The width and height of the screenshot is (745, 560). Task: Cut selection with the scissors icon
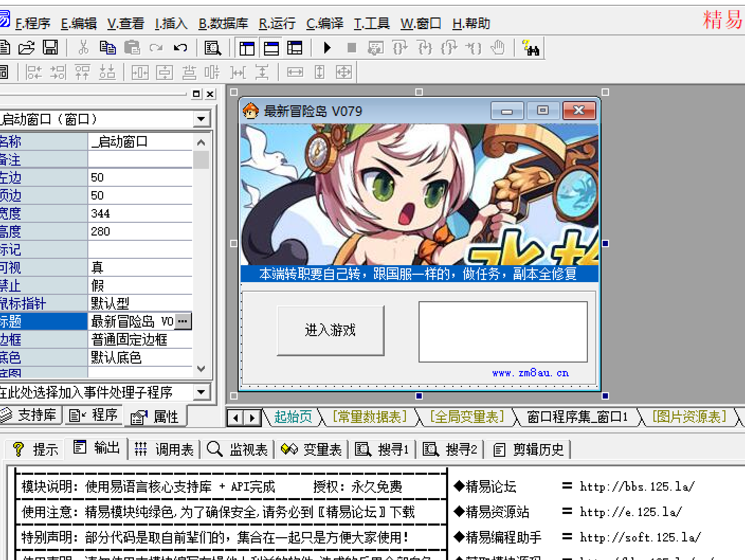[83, 48]
